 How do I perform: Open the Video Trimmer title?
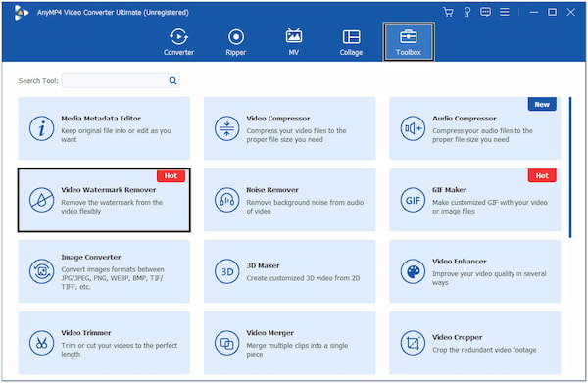click(x=86, y=333)
